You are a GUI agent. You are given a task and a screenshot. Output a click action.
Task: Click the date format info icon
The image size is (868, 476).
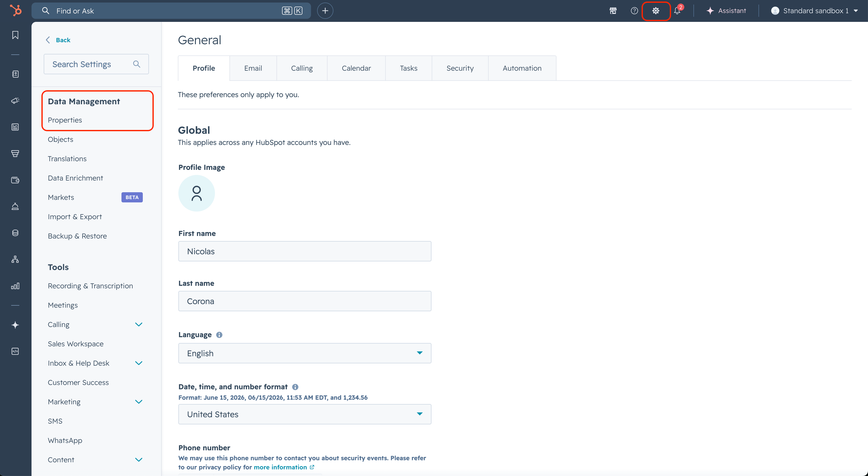(295, 387)
